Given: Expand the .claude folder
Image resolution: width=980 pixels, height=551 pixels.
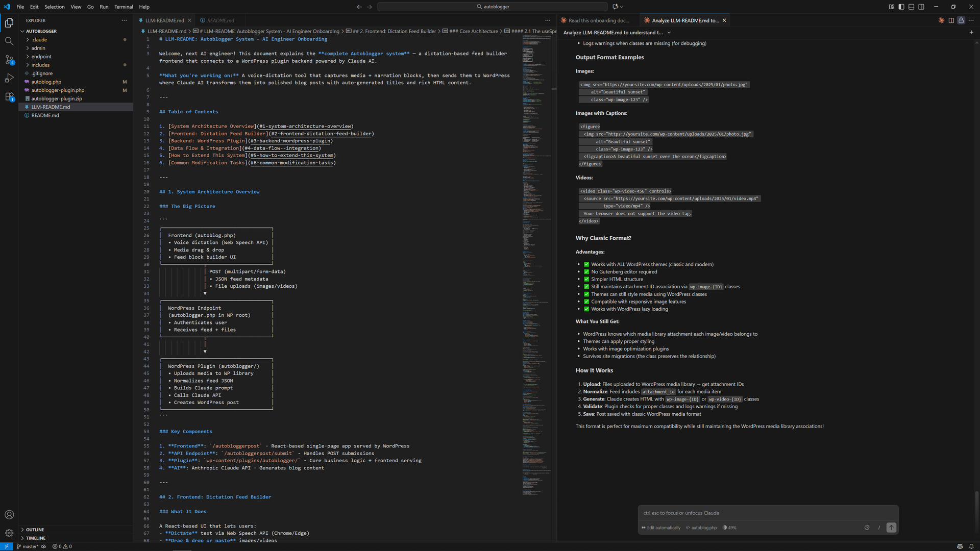Looking at the screenshot, I should tap(76, 40).
